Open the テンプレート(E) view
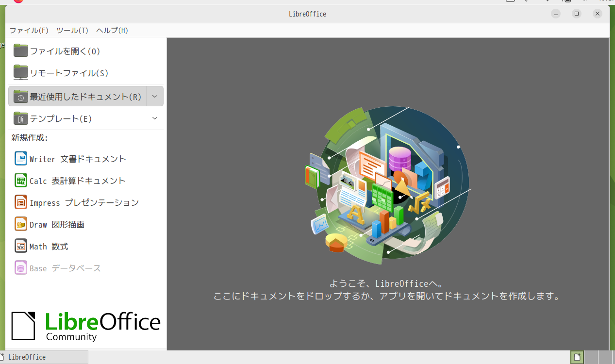The width and height of the screenshot is (615, 364). pos(77,118)
